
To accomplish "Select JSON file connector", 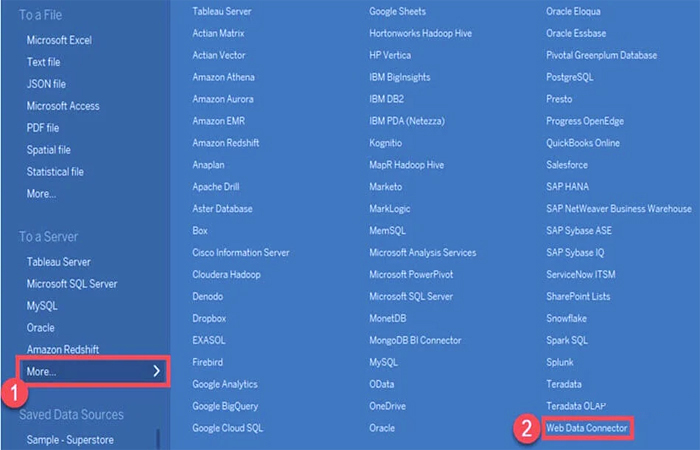I will pos(46,84).
